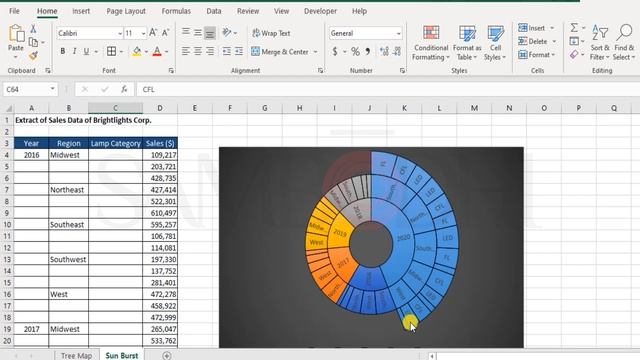Open the General number format dropdown
This screenshot has height=360, width=640.
(398, 33)
